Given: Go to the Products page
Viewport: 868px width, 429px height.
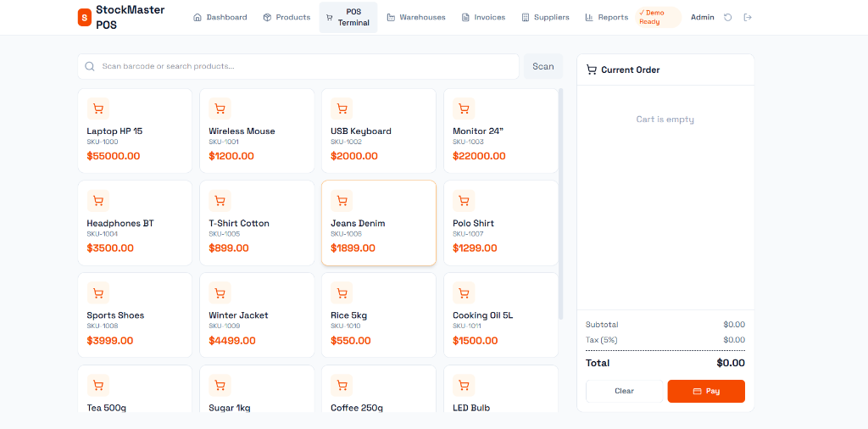Looking at the screenshot, I should point(287,17).
